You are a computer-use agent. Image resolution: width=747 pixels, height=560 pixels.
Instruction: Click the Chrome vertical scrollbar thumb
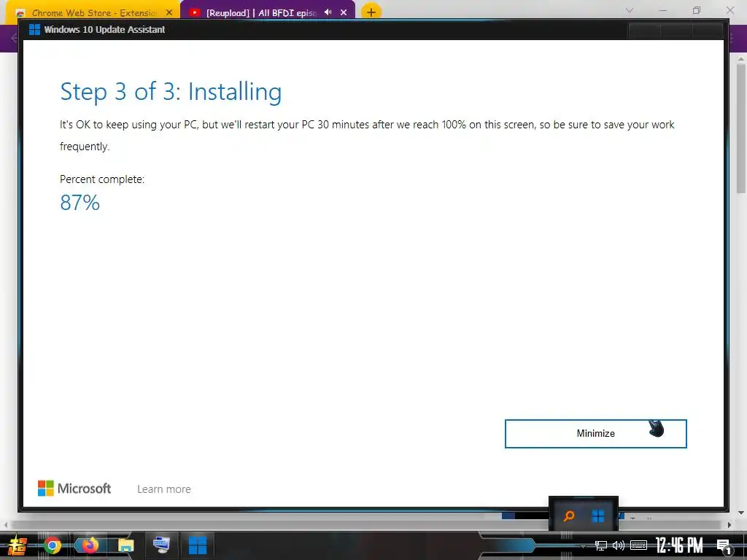[741, 128]
